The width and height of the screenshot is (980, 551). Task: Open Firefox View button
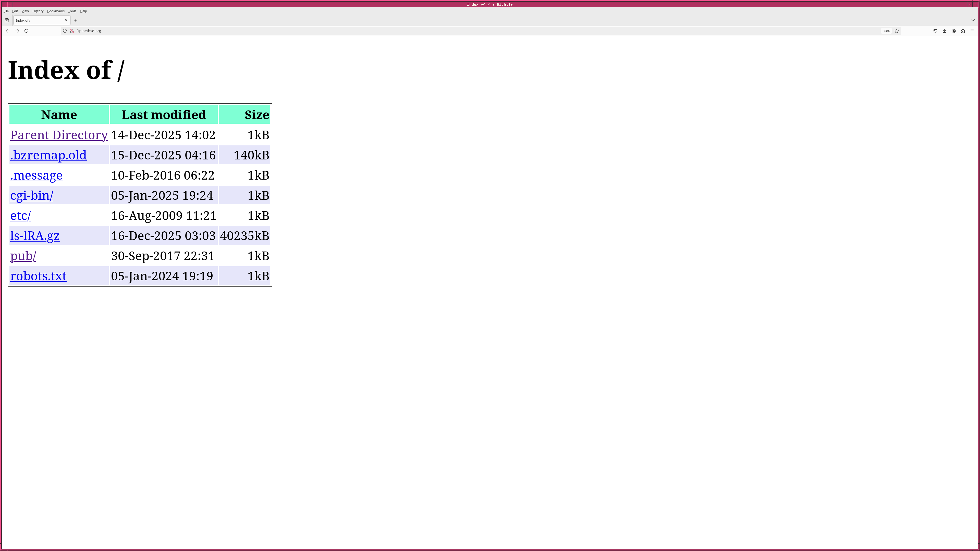pos(7,20)
